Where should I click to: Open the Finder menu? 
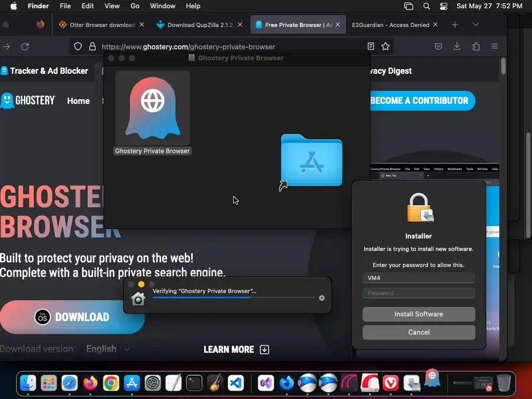(x=38, y=6)
